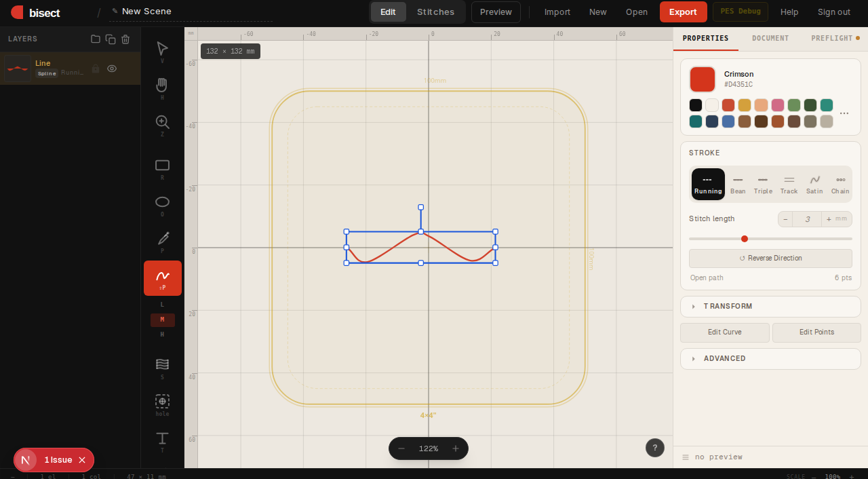Click Reverse Direction button

(x=770, y=258)
